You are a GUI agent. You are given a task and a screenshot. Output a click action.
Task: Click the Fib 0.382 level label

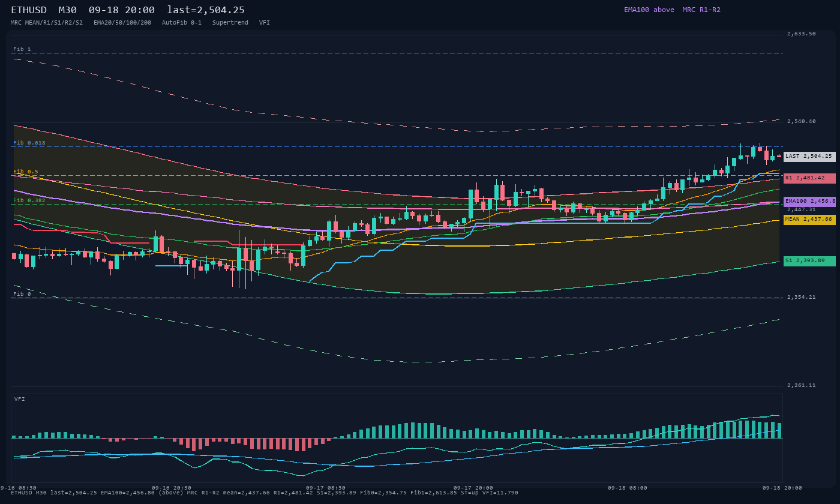coord(29,200)
